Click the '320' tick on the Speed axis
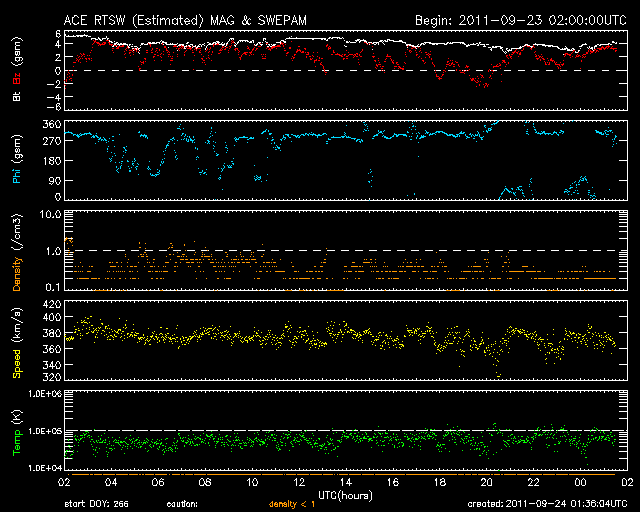Screen dimensions: 640x512 [x=52, y=376]
